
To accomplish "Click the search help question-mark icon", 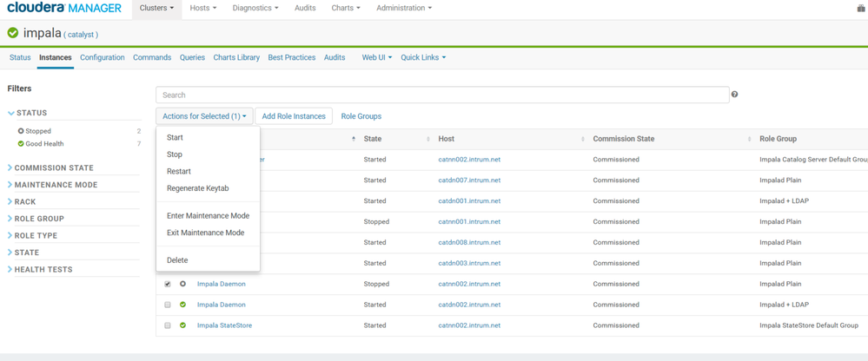I will coord(734,95).
